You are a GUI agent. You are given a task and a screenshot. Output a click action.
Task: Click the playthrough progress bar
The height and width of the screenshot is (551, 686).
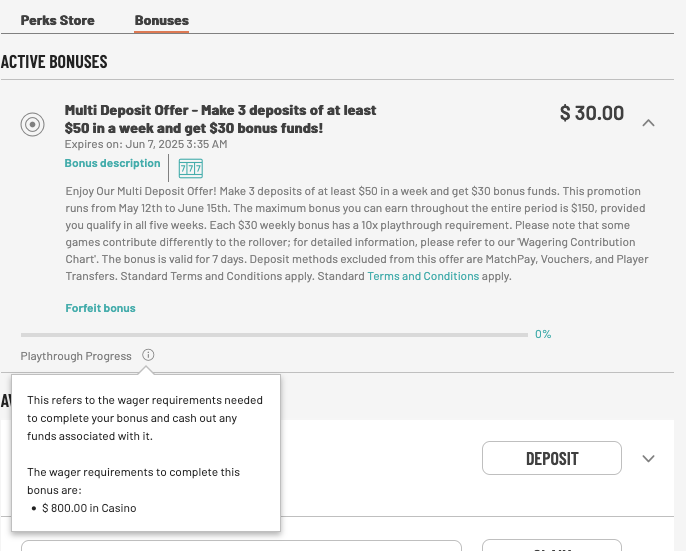[274, 335]
